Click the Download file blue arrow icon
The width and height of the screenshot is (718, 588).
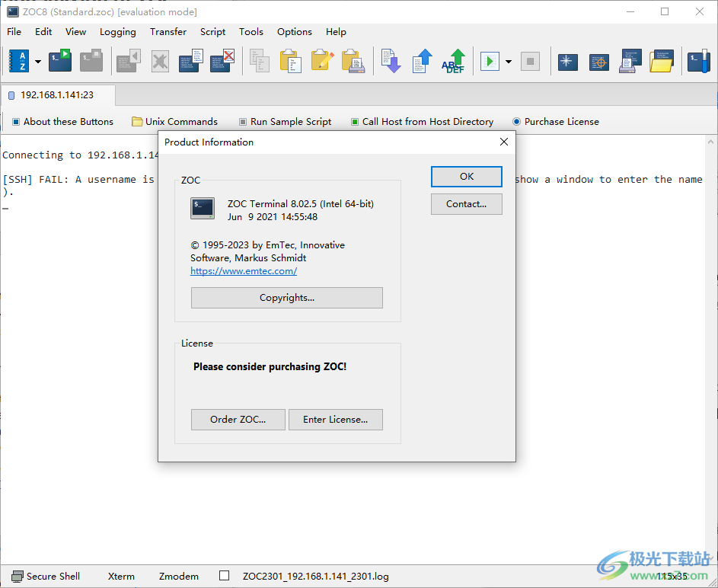(x=391, y=61)
